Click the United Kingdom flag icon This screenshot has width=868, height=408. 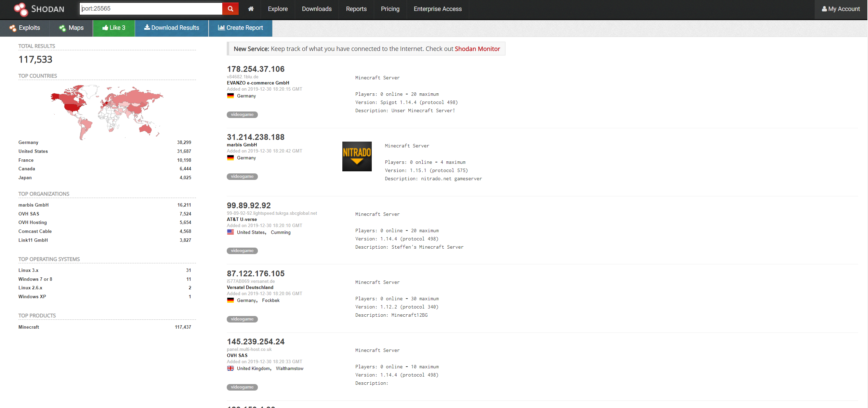[x=230, y=368]
